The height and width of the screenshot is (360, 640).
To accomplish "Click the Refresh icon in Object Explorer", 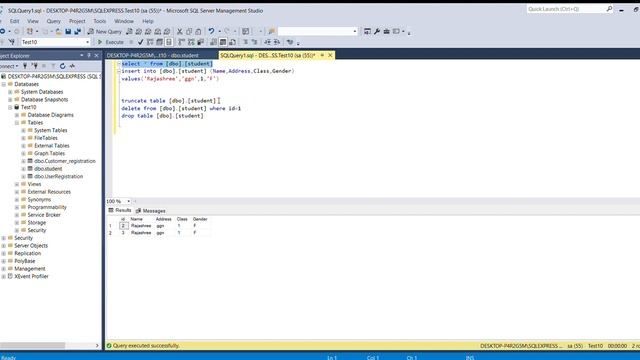I will click(62, 66).
